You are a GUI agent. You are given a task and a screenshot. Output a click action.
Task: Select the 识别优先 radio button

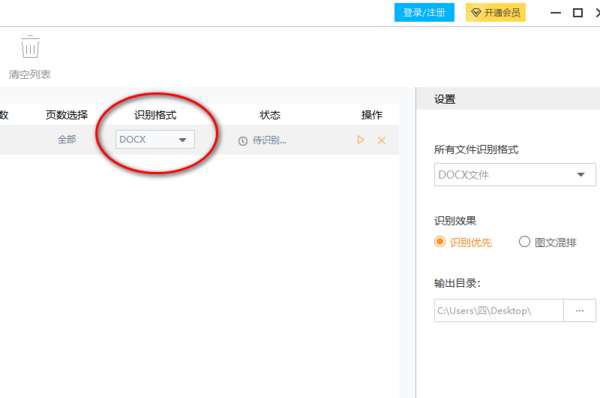(440, 241)
